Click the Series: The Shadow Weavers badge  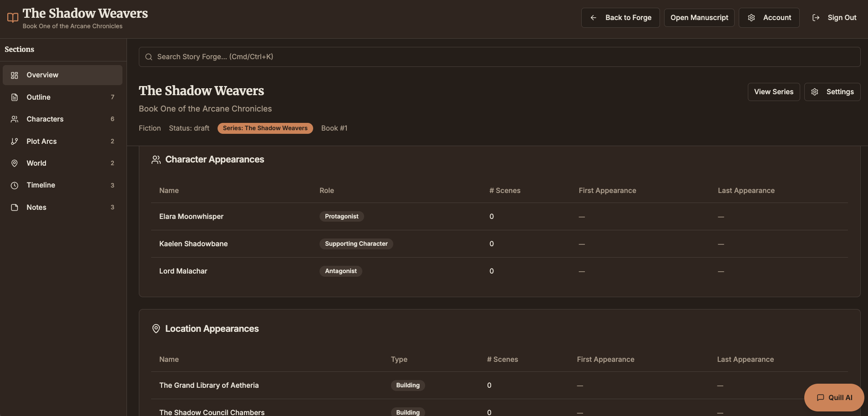tap(265, 128)
